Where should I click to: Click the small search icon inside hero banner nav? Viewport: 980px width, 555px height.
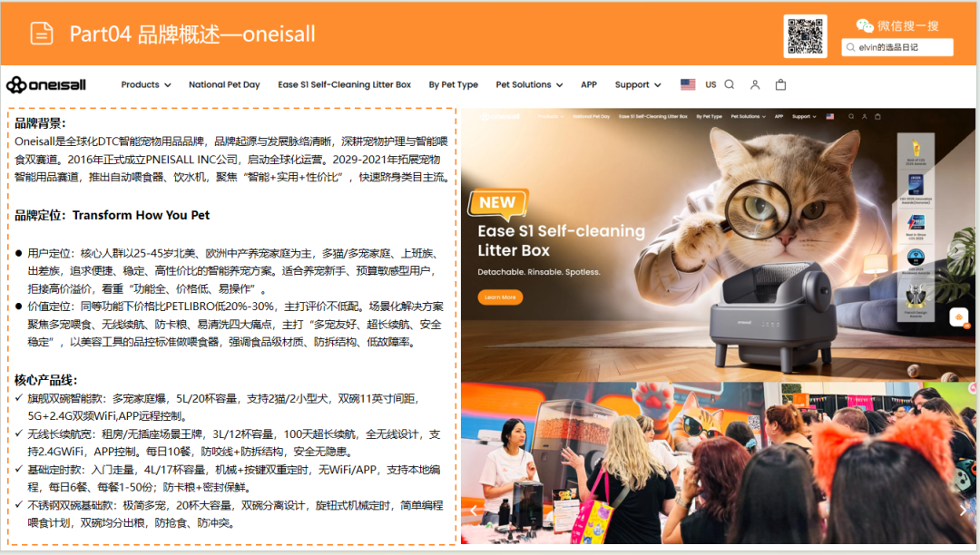pos(850,117)
